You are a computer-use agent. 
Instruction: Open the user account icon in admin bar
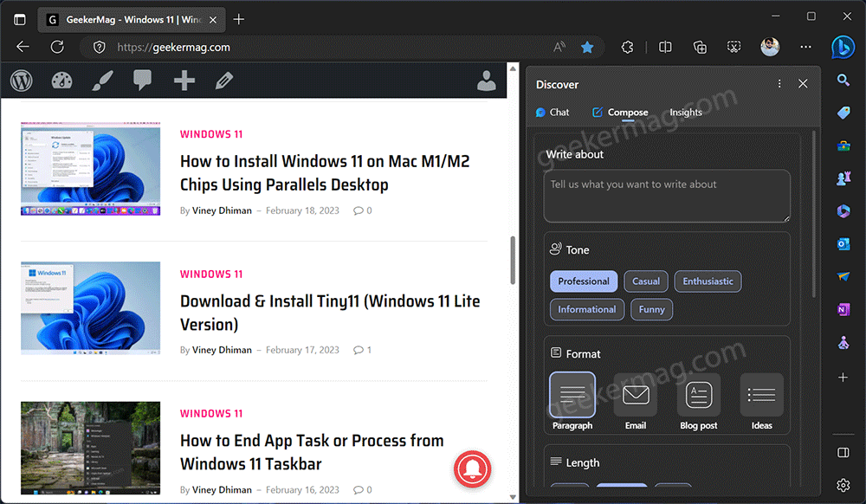487,81
